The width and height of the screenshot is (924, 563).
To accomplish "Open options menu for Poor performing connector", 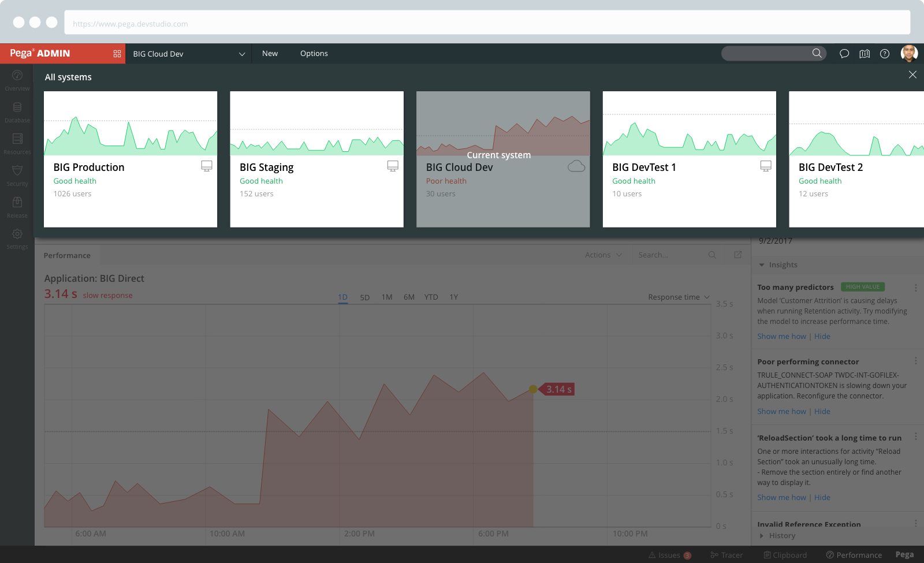I will click(916, 360).
